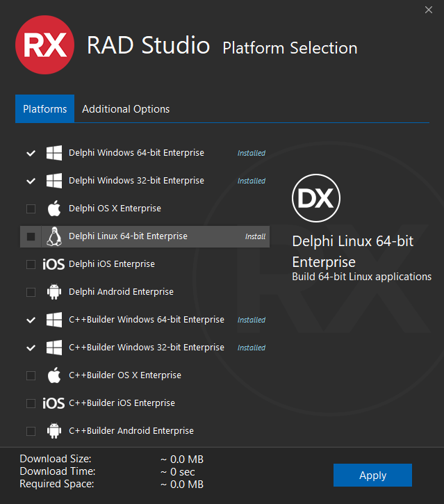The height and width of the screenshot is (504, 444).
Task: Click the 'Required Space:' label
Action: (x=57, y=484)
